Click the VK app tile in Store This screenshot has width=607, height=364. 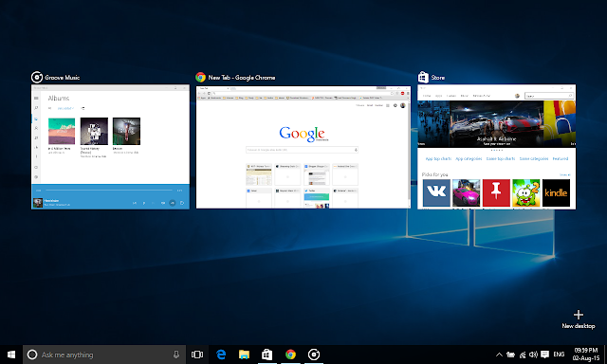(436, 192)
